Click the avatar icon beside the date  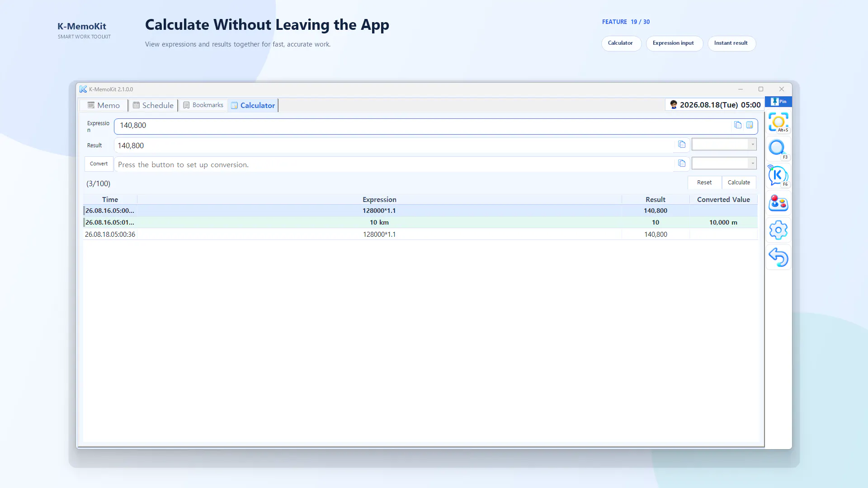pos(674,105)
